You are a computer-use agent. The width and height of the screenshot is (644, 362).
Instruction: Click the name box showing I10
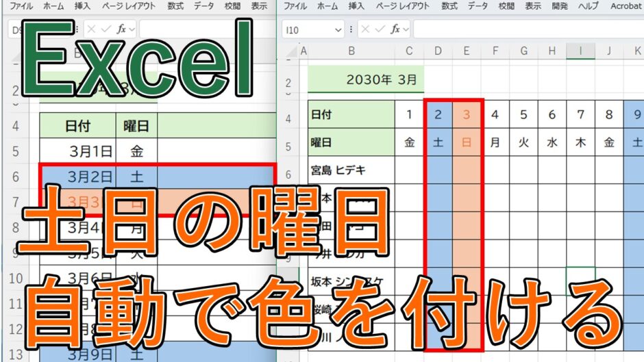[313, 29]
